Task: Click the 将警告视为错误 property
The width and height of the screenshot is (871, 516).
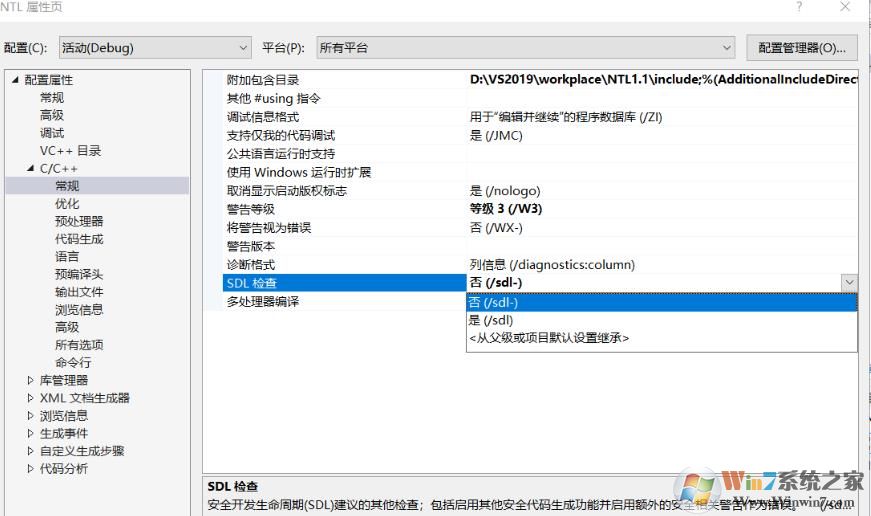Action: (269, 228)
